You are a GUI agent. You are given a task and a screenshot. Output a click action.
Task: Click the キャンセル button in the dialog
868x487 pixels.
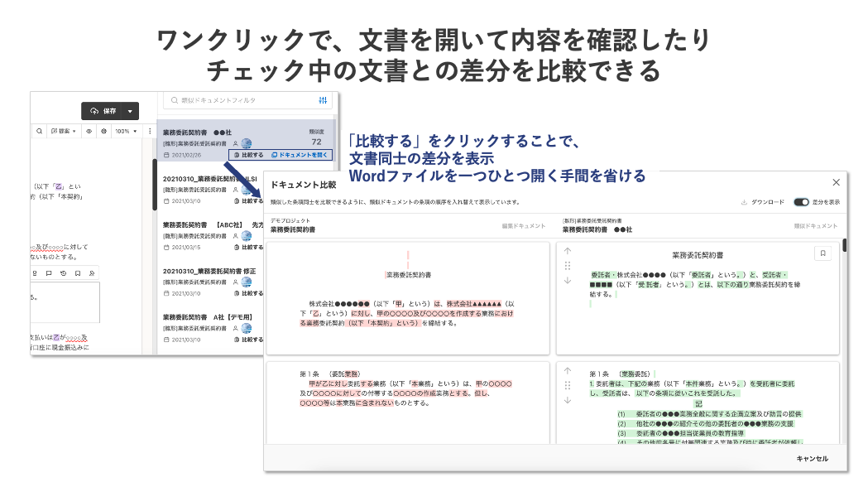812,459
